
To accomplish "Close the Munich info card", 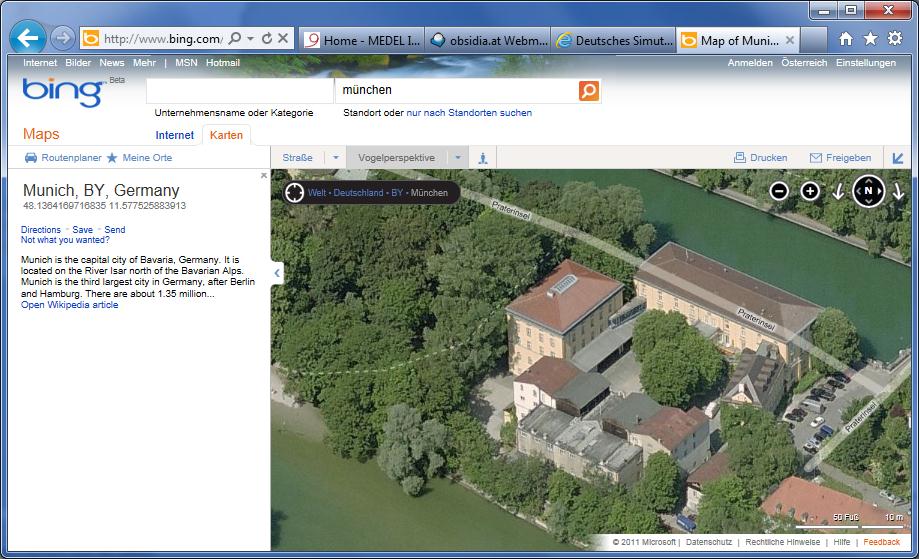I will 264,176.
